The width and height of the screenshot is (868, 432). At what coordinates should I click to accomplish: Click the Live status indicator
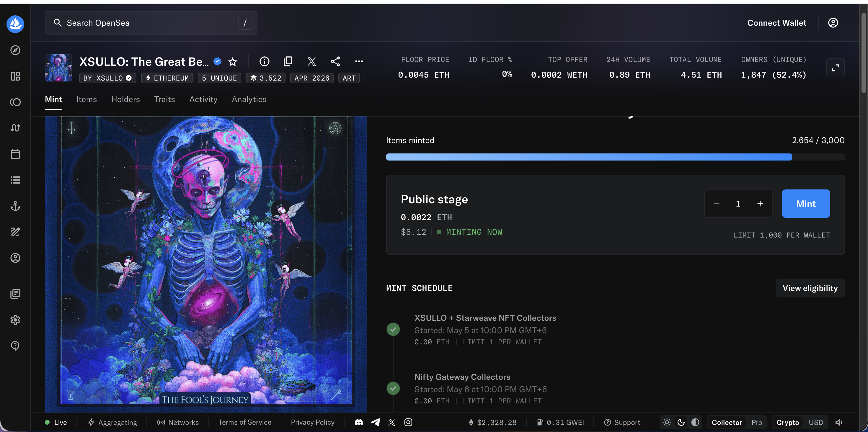click(x=56, y=422)
